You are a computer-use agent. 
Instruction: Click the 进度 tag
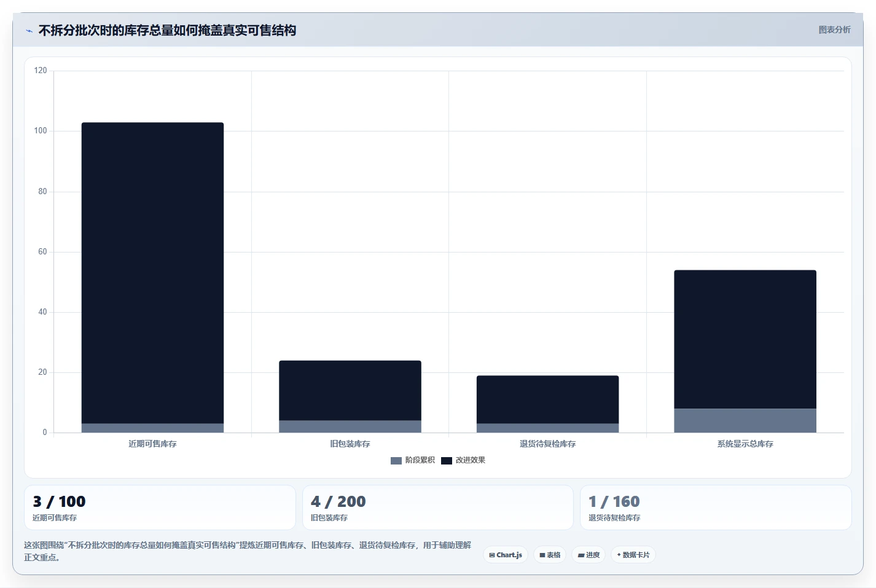[589, 555]
